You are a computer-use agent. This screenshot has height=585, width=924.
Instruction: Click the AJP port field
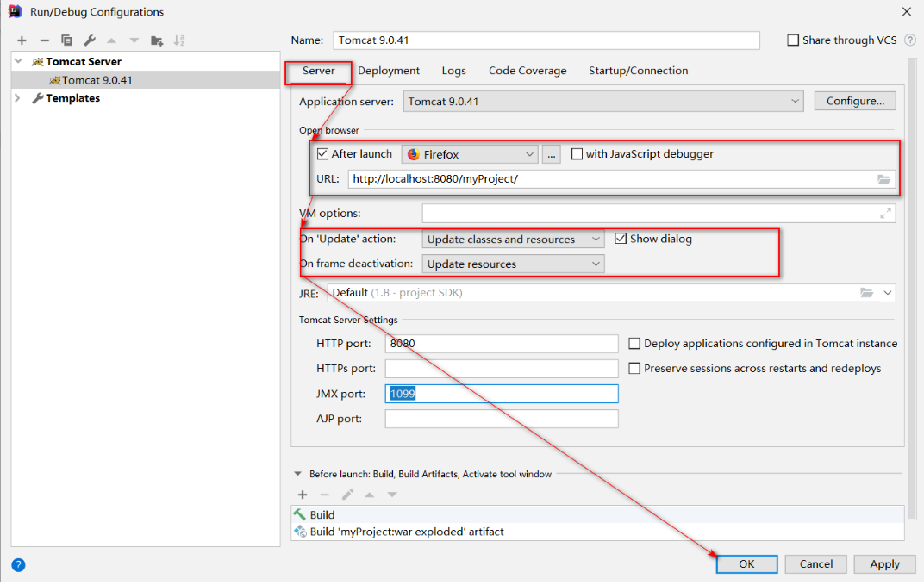[502, 418]
